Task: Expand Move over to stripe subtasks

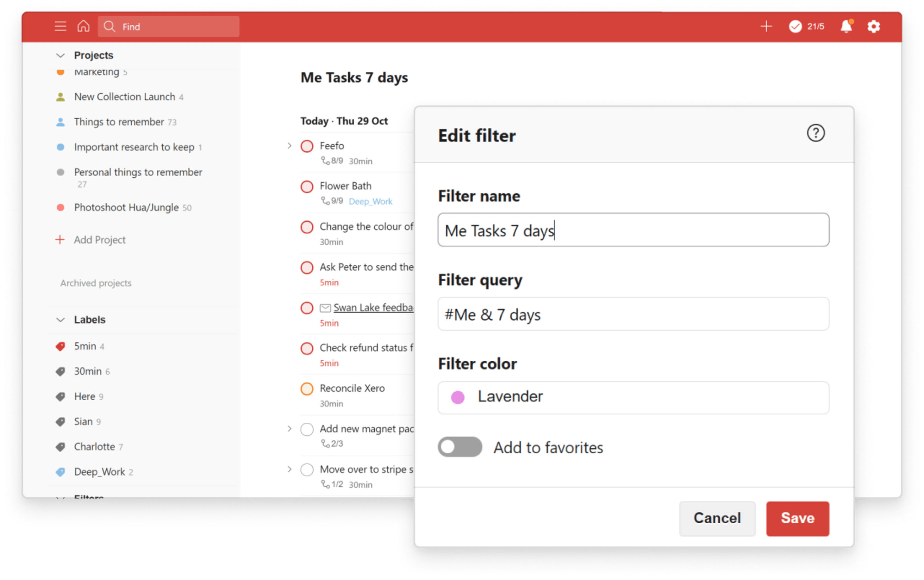Action: pos(290,469)
